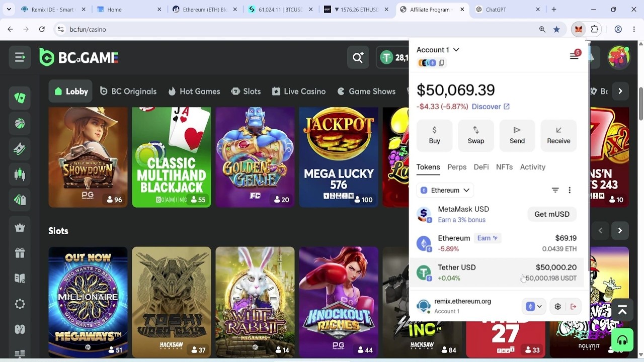
Task: Open BC.GAME user avatar
Action: (619, 57)
